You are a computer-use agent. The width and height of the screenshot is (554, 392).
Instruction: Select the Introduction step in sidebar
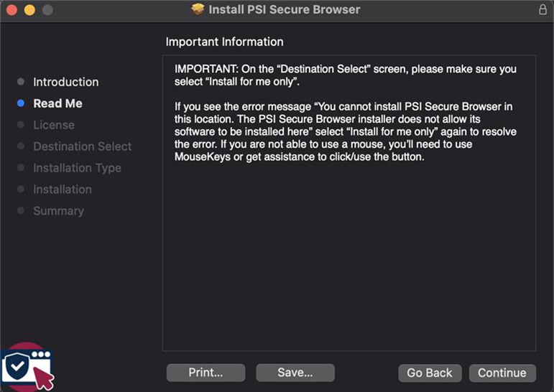[x=65, y=82]
